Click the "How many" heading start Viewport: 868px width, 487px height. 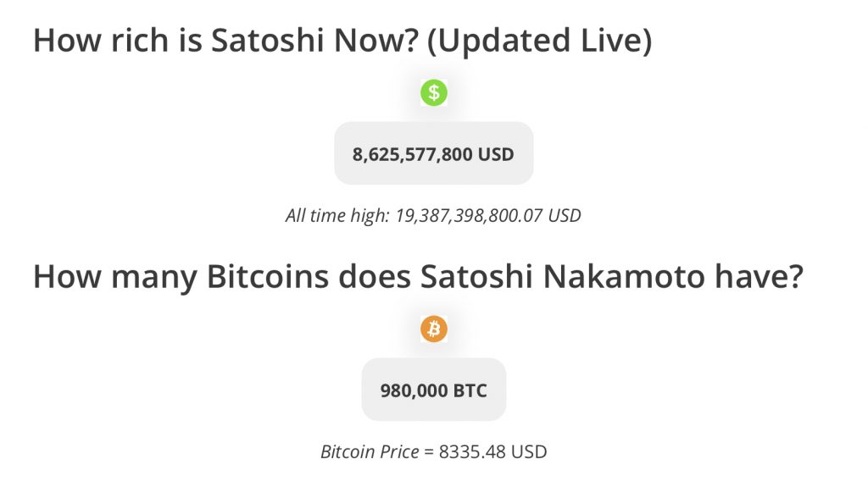[x=115, y=277]
